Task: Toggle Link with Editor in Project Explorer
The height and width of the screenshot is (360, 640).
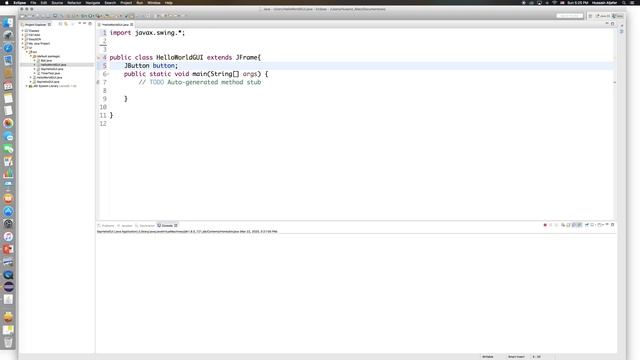Action: pos(66,24)
